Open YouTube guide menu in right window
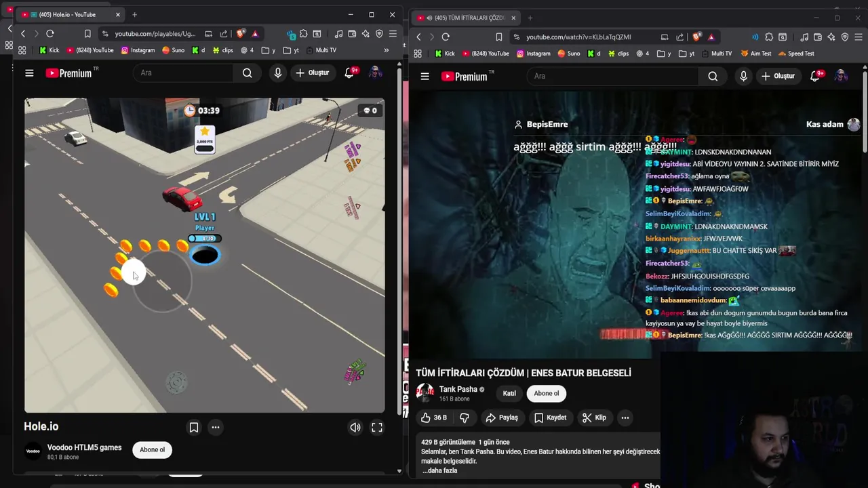The height and width of the screenshot is (488, 868). click(425, 76)
